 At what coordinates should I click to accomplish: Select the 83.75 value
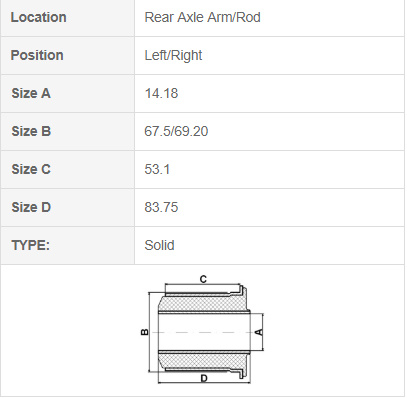161,207
